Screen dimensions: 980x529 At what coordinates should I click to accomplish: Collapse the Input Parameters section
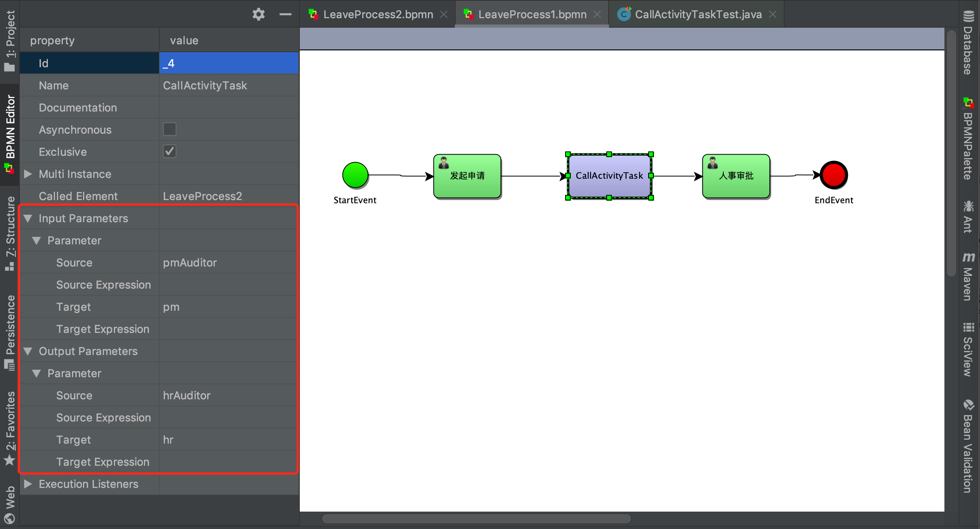[28, 218]
